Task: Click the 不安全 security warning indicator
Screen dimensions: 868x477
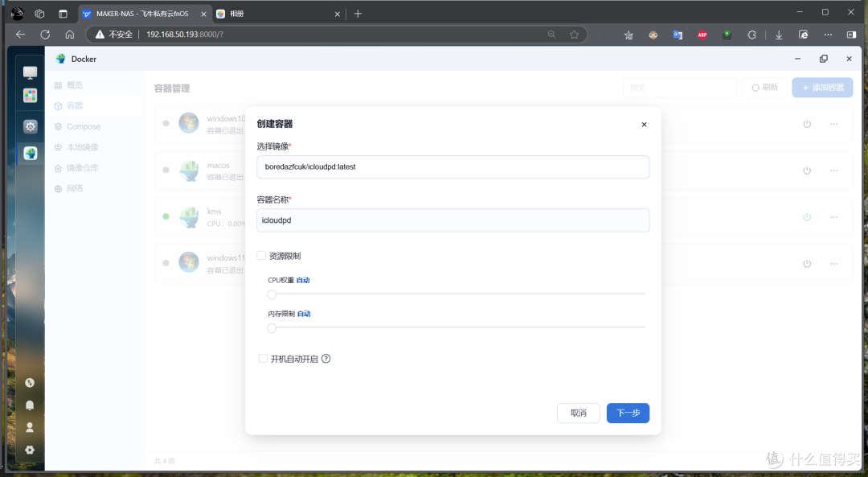Action: click(114, 35)
